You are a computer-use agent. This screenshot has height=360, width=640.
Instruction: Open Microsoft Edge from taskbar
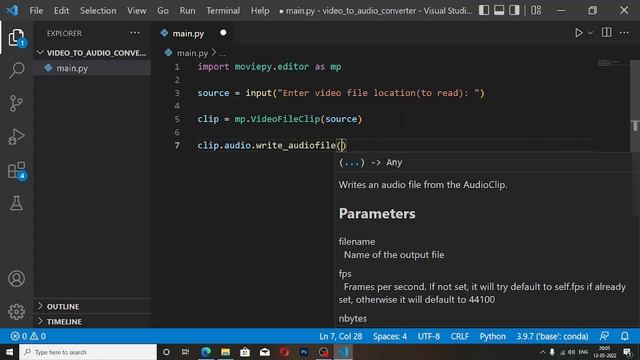pos(206,352)
